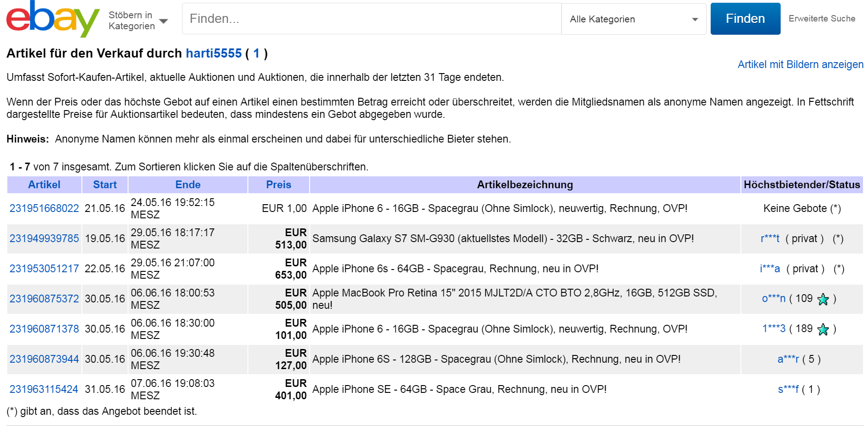
Task: Click the blue Finden button
Action: pos(745,19)
